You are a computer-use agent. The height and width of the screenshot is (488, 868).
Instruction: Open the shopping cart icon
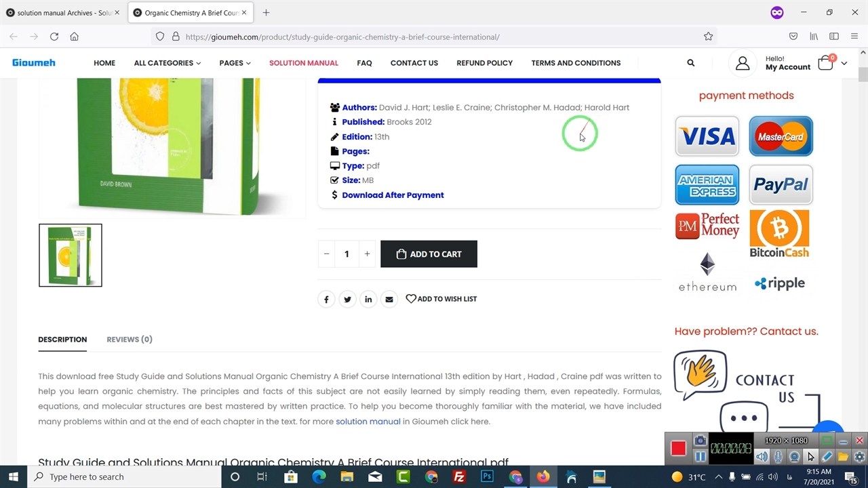coord(825,63)
